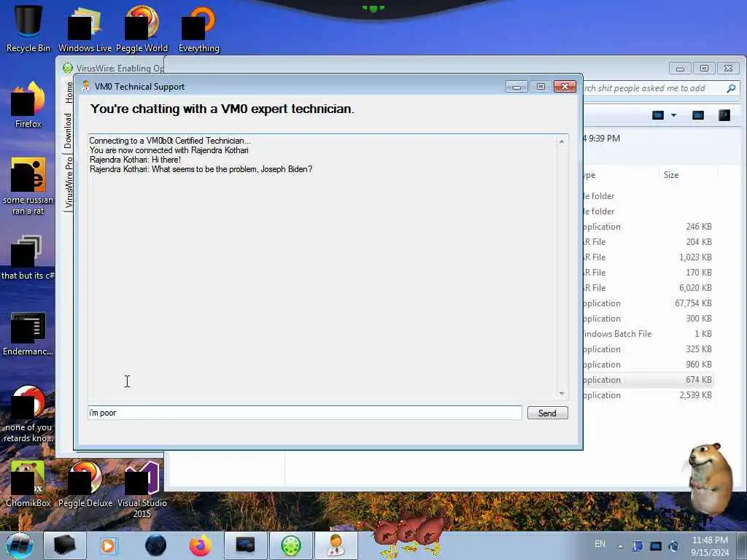Select the Peggle Deluxe desktop icon
747x560 pixels.
[x=85, y=484]
